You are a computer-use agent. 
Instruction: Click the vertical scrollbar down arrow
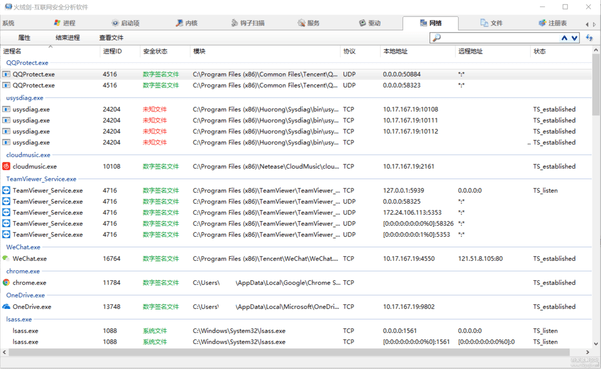pos(596,344)
